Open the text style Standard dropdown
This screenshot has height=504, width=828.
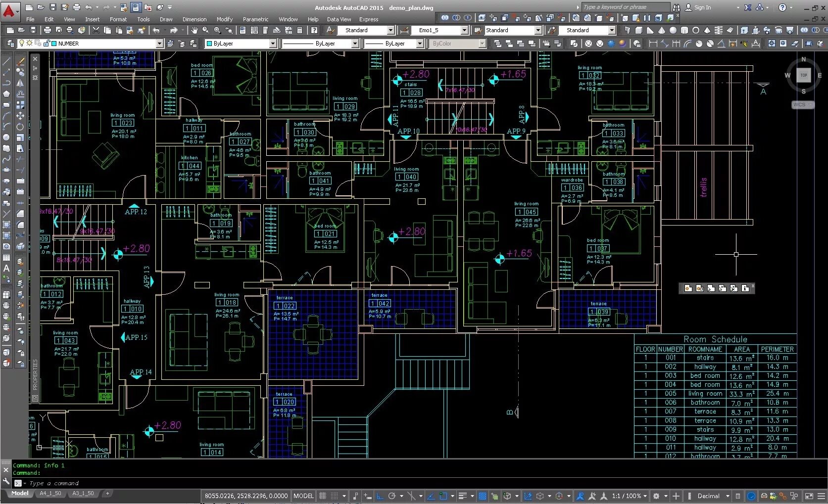(x=390, y=30)
